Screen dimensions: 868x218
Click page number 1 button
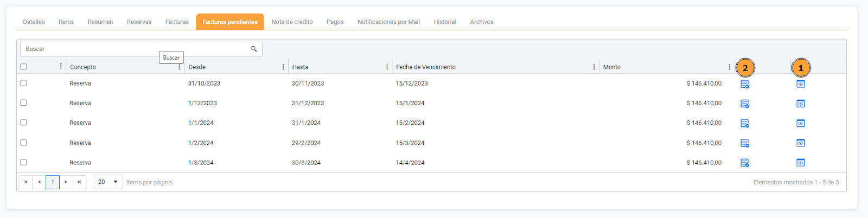(x=53, y=182)
